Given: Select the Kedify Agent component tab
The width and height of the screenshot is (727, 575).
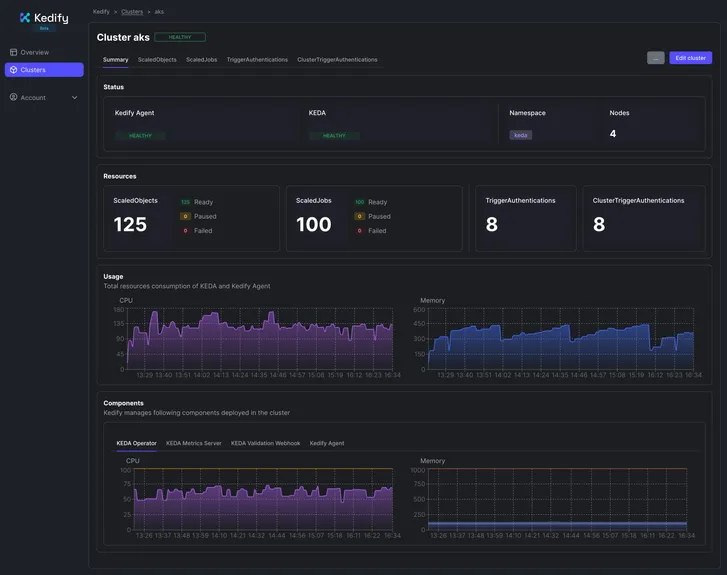Looking at the screenshot, I should (x=326, y=443).
